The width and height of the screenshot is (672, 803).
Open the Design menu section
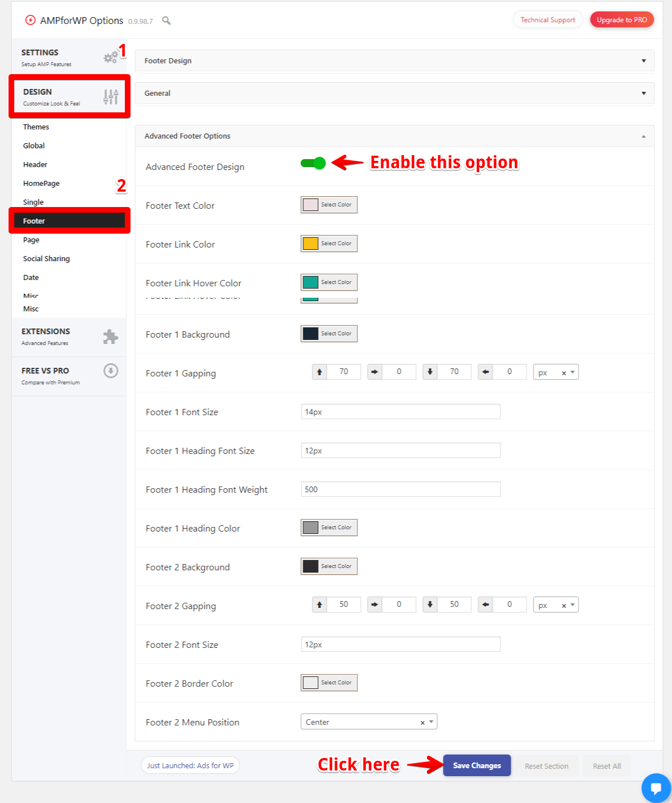click(69, 96)
